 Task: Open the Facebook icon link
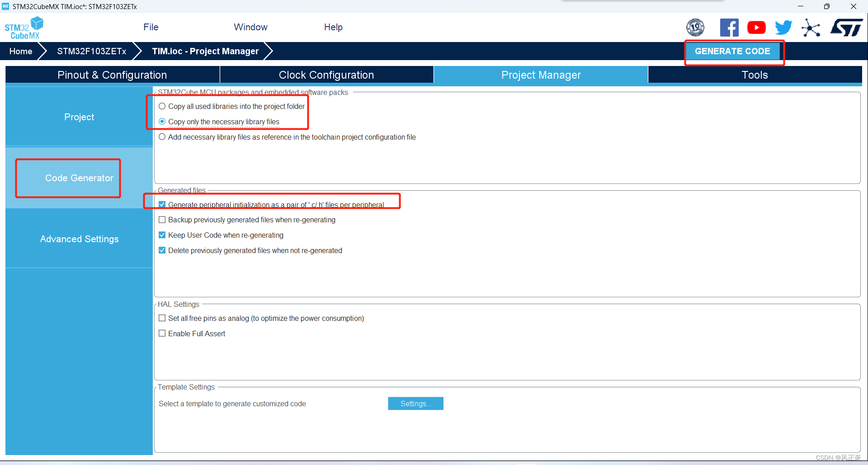[729, 28]
